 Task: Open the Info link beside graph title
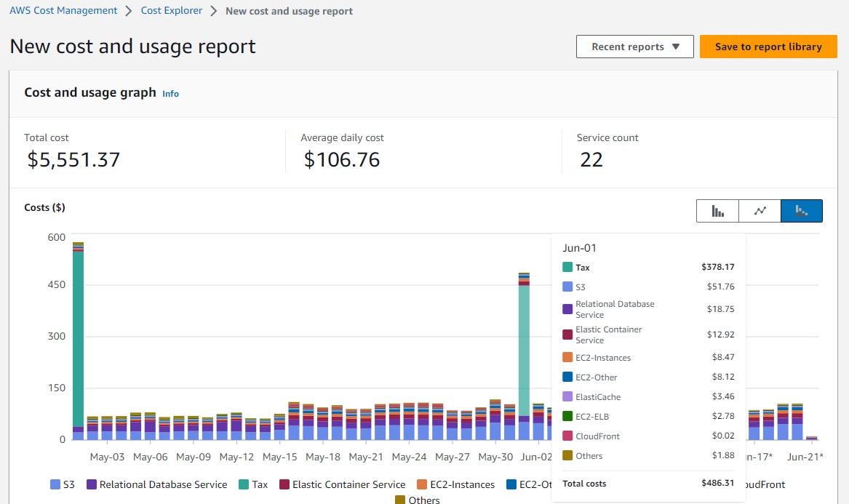(170, 94)
